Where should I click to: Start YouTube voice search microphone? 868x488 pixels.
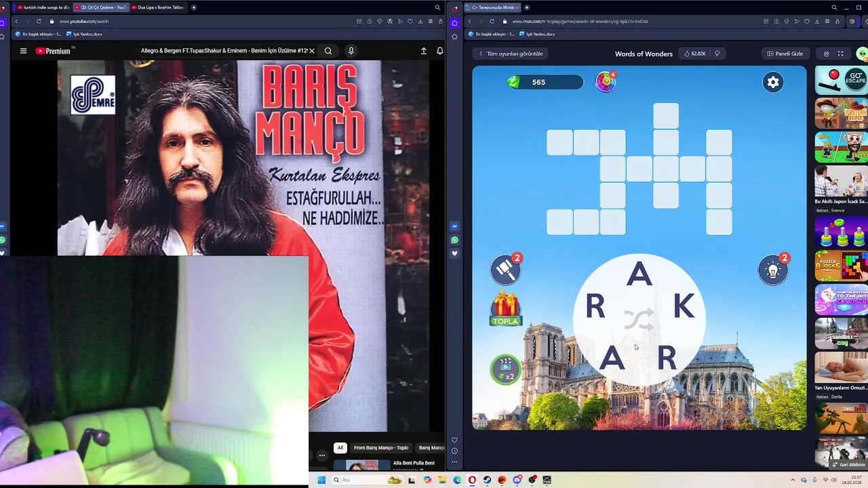351,51
